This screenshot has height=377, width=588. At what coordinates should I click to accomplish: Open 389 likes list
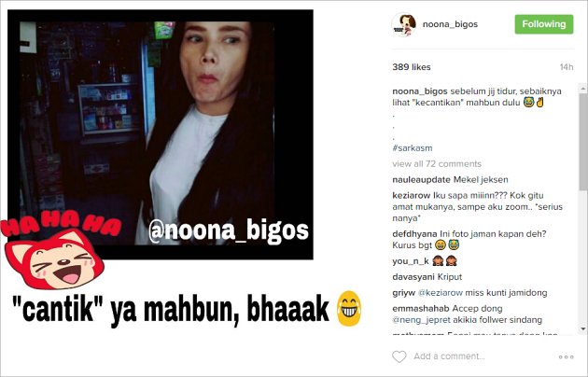point(412,67)
